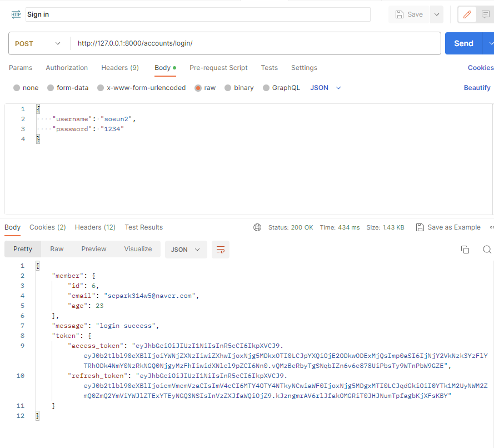This screenshot has width=494, height=448.
Task: Click the request URL field
Action: pos(255,43)
